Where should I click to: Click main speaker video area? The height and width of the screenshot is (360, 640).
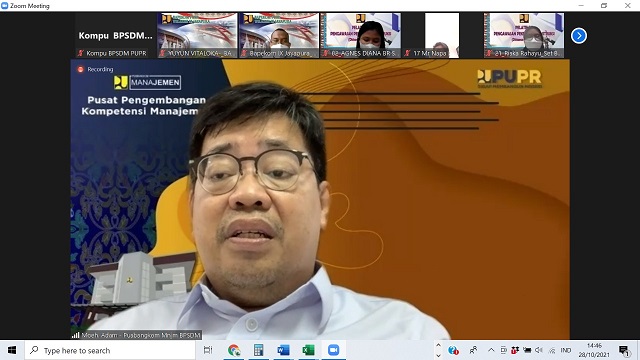pyautogui.click(x=320, y=199)
